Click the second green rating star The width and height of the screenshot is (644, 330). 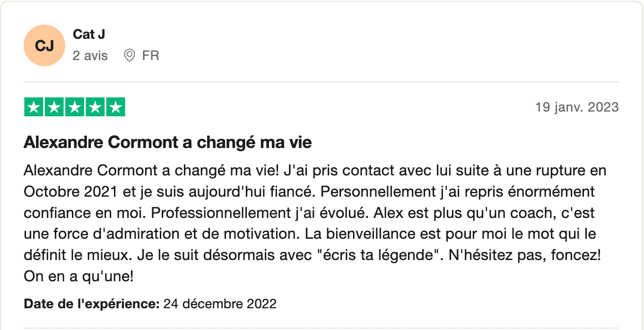point(54,107)
